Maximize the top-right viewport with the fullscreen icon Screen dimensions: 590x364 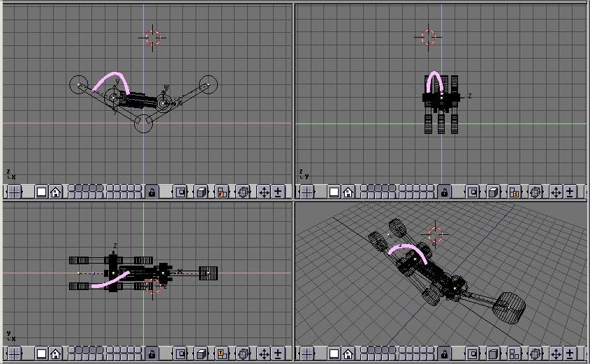click(x=334, y=192)
